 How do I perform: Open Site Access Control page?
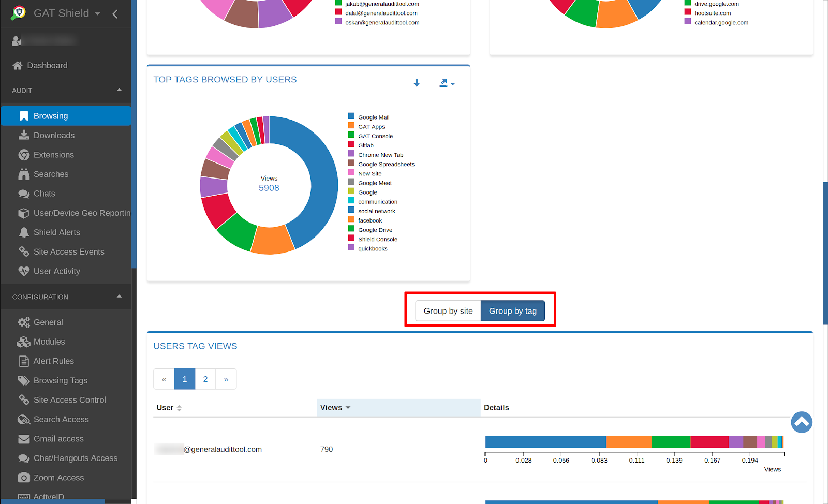[70, 400]
